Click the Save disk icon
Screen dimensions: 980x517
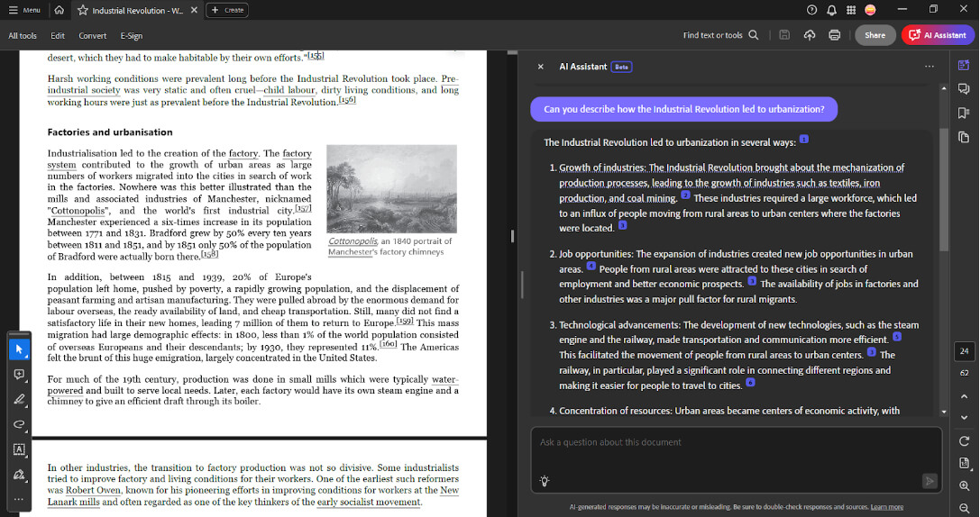point(784,35)
